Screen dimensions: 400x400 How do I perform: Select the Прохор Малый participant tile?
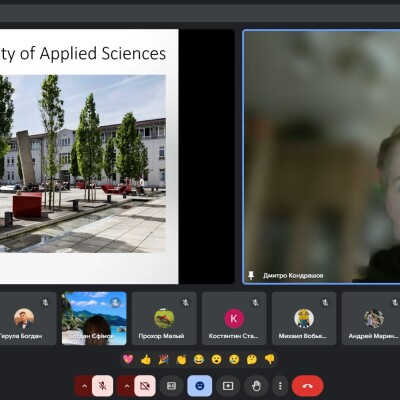[x=164, y=318]
